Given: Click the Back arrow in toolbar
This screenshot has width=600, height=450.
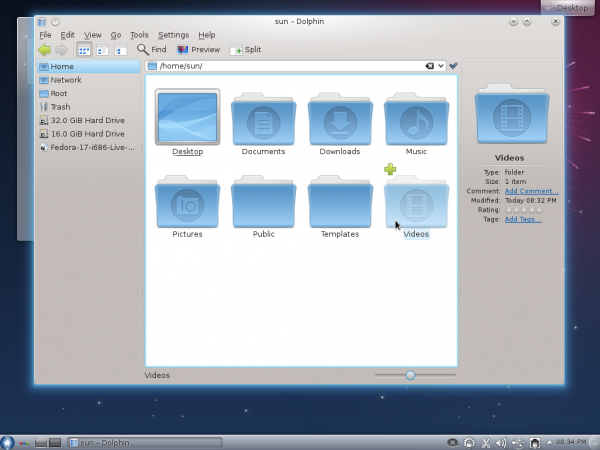Looking at the screenshot, I should (44, 49).
